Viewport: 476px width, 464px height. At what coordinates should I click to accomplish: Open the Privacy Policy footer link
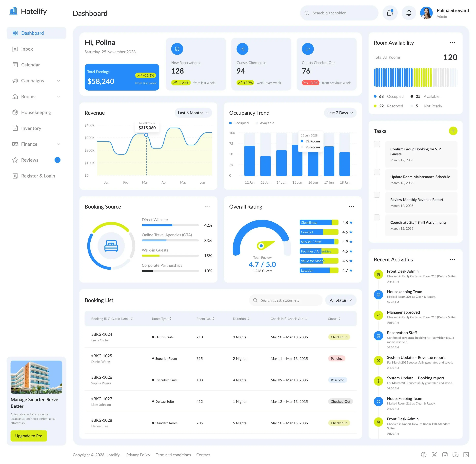point(138,455)
